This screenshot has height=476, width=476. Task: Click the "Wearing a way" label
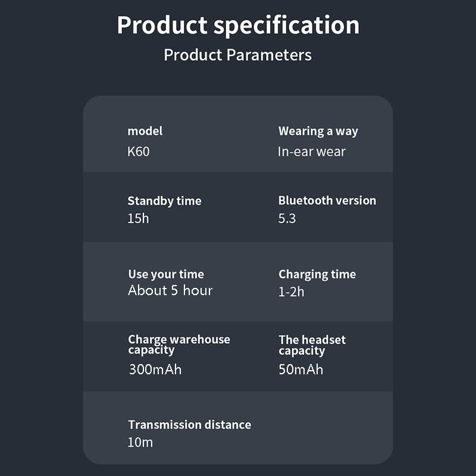(318, 131)
